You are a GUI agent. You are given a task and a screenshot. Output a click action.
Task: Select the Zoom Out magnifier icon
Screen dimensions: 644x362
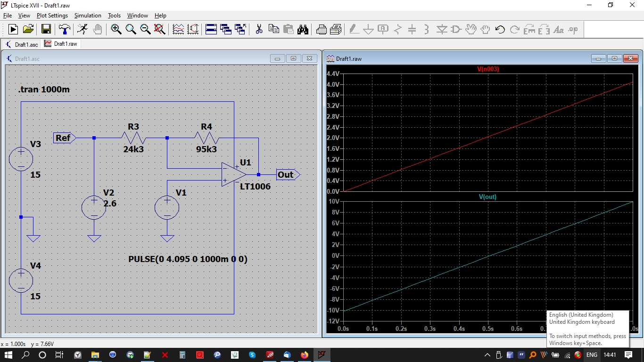(x=145, y=29)
